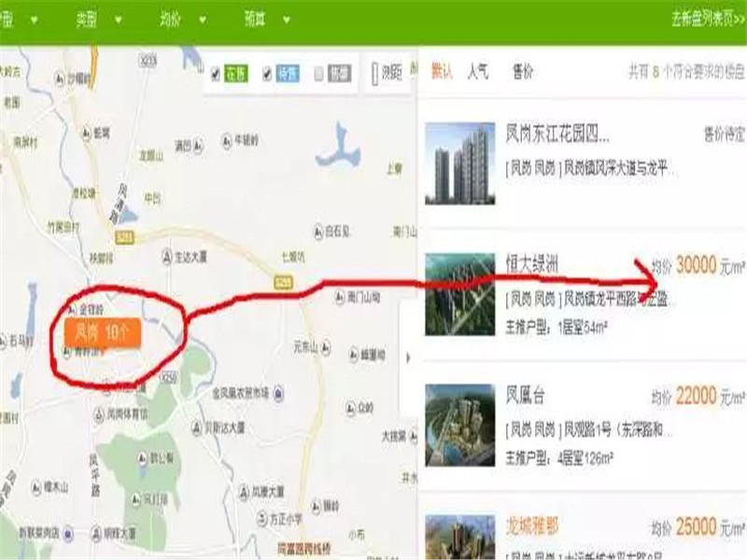The width and height of the screenshot is (747, 560).
Task: Click the 售价待定 price label
Action: point(725,134)
